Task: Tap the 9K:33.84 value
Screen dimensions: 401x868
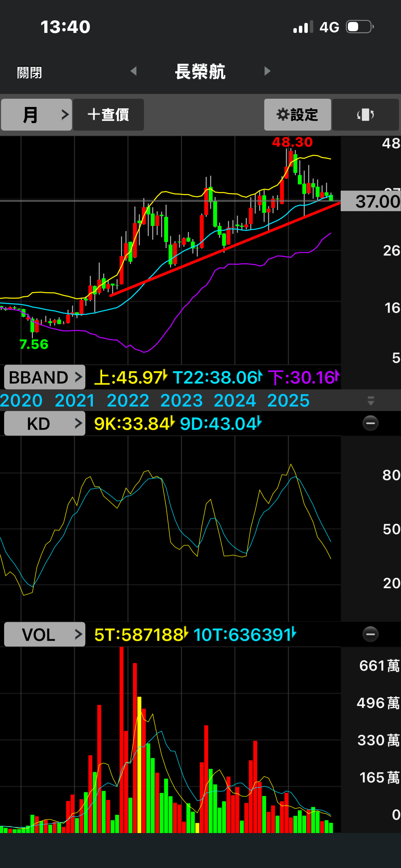Action: point(135,424)
